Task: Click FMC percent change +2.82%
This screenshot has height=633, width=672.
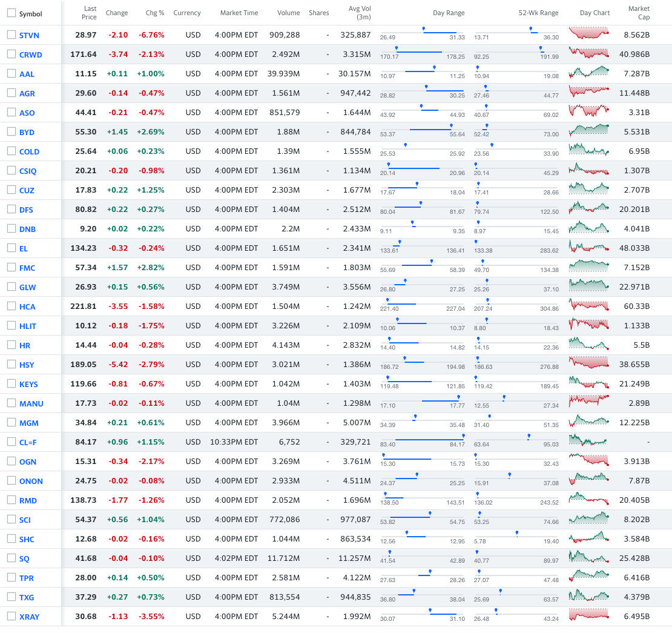Action: tap(150, 267)
